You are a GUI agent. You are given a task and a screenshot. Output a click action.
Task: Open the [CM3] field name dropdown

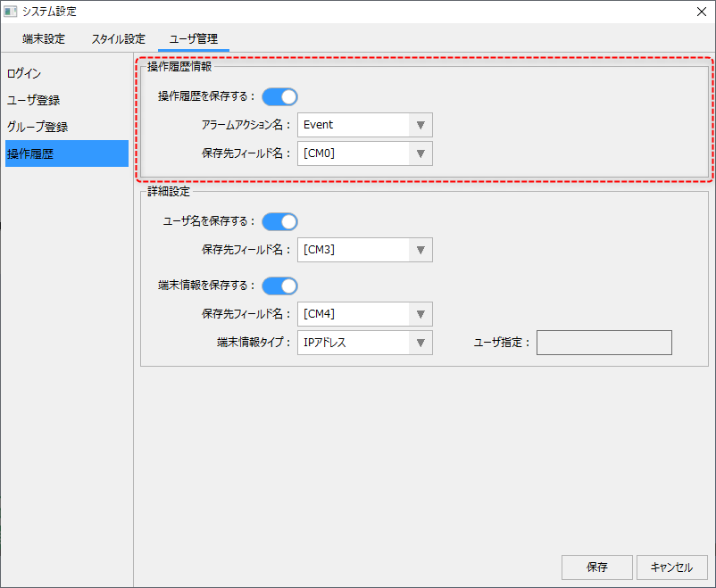(364, 250)
